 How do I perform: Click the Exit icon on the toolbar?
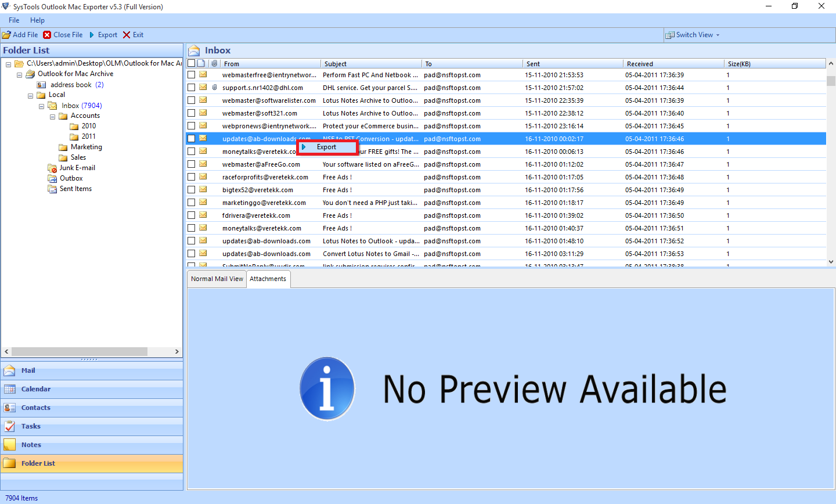pyautogui.click(x=126, y=34)
